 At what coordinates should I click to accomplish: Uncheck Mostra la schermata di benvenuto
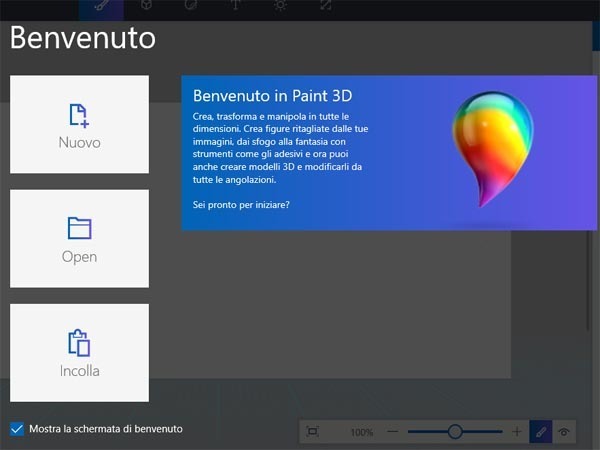click(x=17, y=429)
